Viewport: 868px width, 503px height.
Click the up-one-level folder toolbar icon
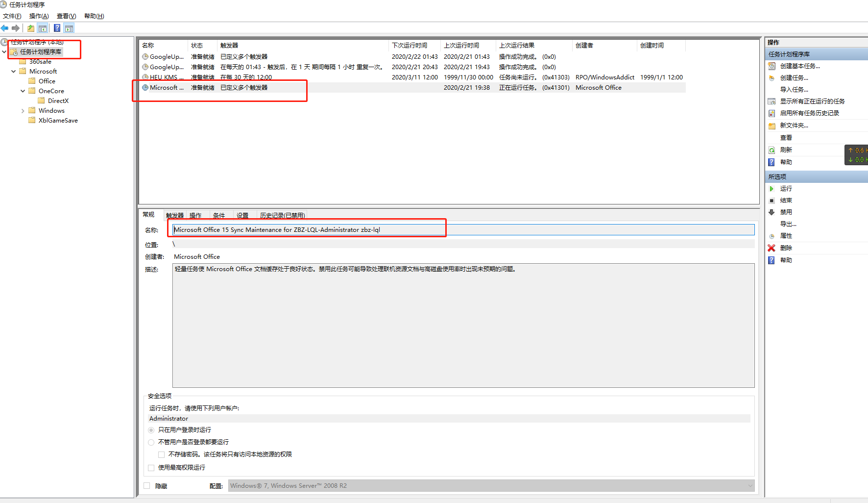[x=31, y=28]
